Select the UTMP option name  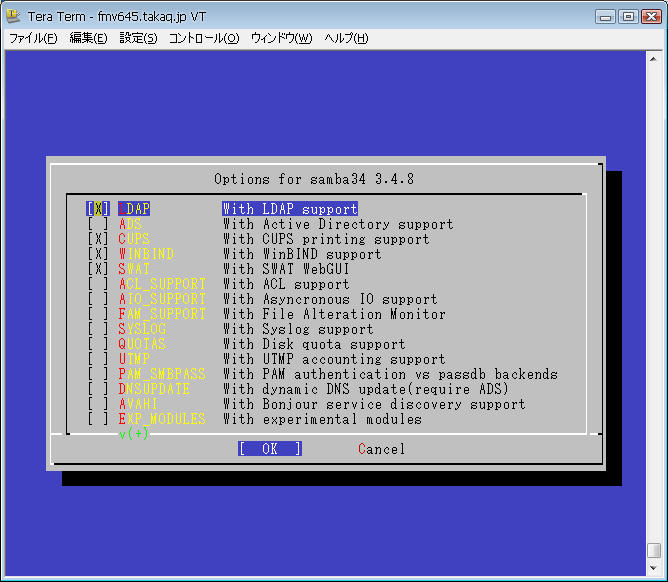134,359
